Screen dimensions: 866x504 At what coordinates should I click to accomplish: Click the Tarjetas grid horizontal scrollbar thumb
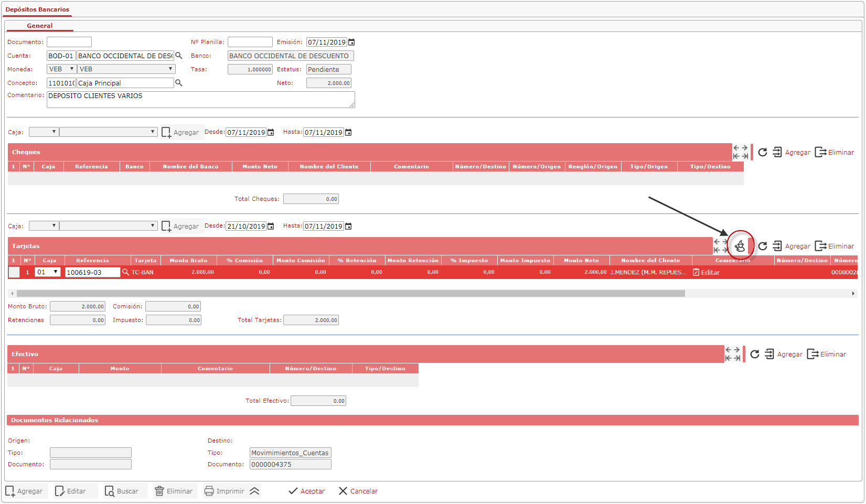[350, 294]
